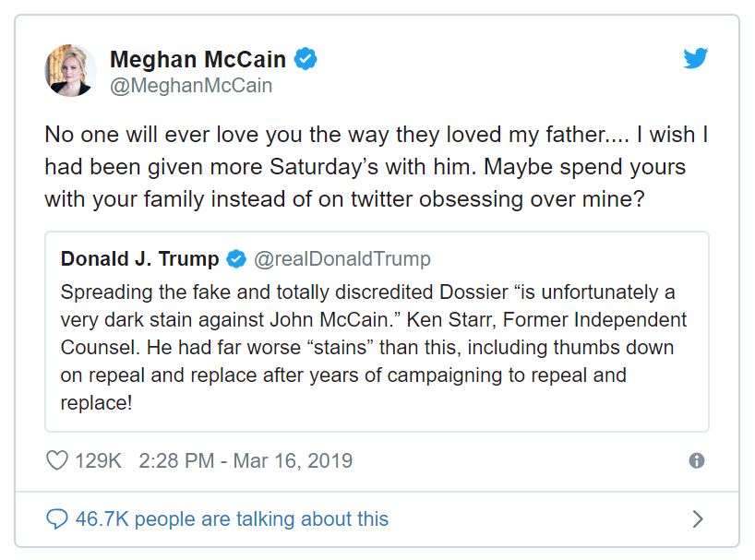
Task: Open the 2:28 PM timestamp link
Action: (x=178, y=460)
